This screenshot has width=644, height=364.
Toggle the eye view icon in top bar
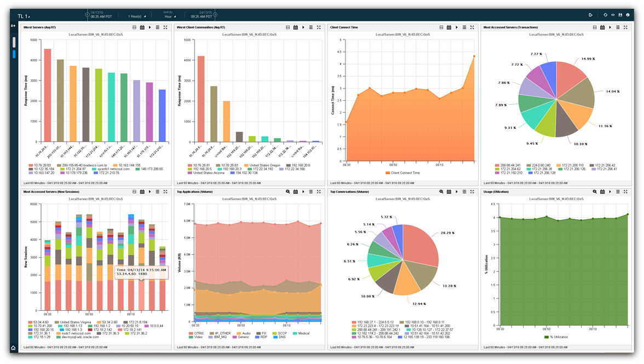pos(613,15)
